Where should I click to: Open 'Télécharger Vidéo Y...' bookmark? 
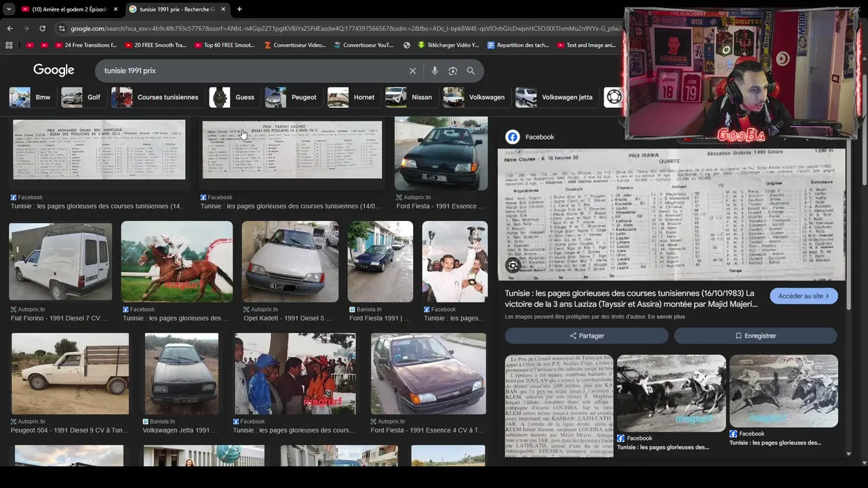[448, 45]
